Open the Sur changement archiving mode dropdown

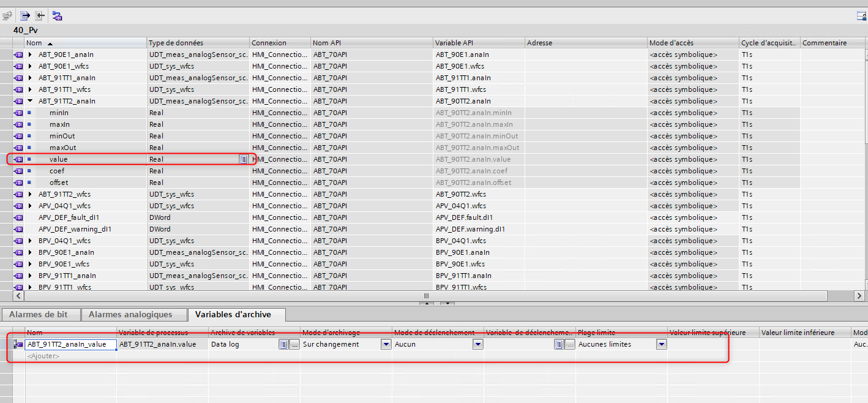pyautogui.click(x=386, y=344)
